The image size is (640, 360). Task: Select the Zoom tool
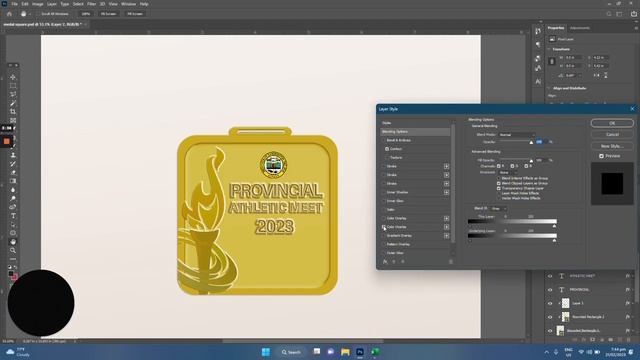click(x=13, y=250)
